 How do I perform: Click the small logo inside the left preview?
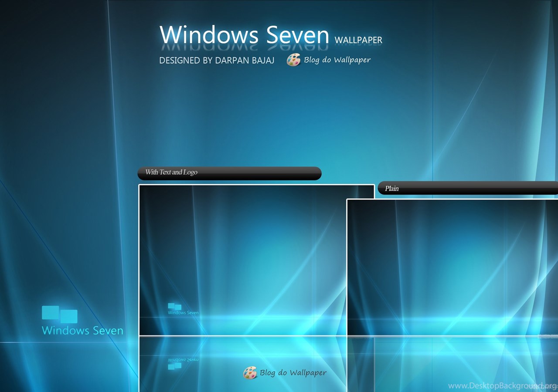point(174,306)
